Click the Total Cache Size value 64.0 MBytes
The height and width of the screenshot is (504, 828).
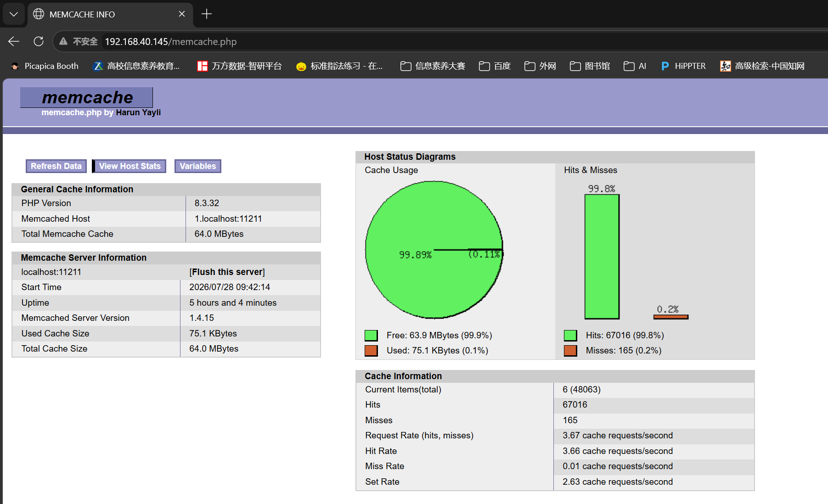point(214,348)
